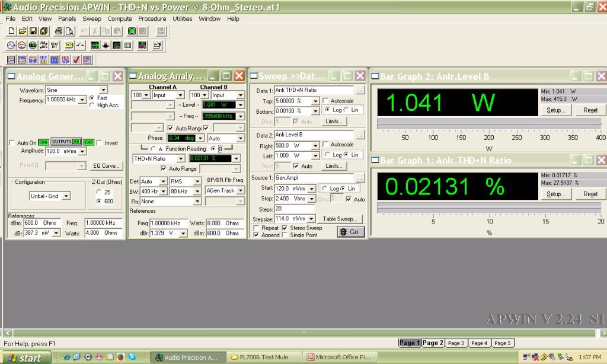Click the black down-arrow toolbar icon
This screenshot has width=607, height=364.
[106, 45]
